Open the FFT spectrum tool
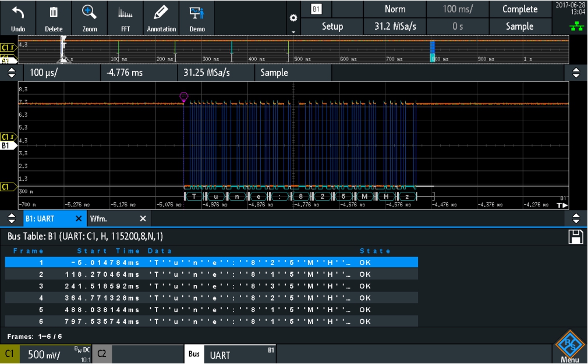 tap(125, 18)
